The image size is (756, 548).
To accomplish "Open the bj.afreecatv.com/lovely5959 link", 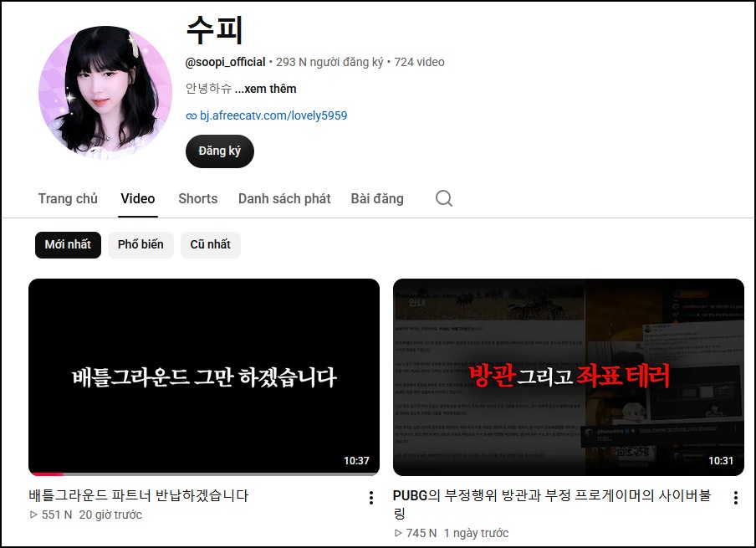I will click(x=273, y=115).
